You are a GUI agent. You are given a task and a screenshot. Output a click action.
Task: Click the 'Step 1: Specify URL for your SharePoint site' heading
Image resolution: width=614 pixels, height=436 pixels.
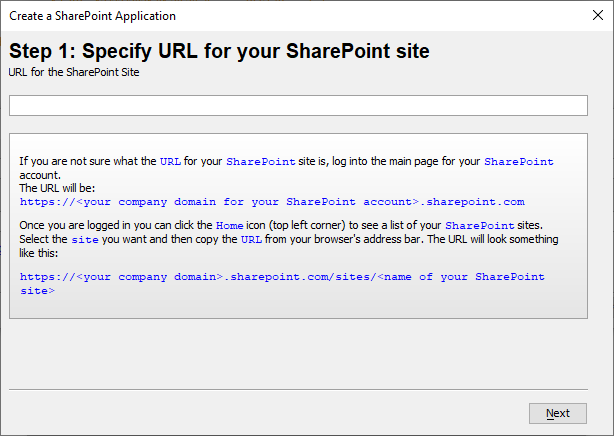[219, 51]
